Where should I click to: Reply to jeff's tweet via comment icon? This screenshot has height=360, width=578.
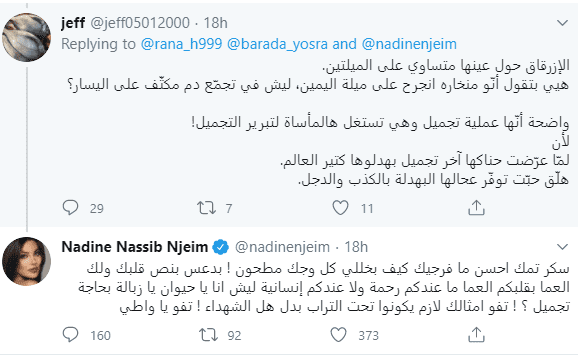click(70, 207)
